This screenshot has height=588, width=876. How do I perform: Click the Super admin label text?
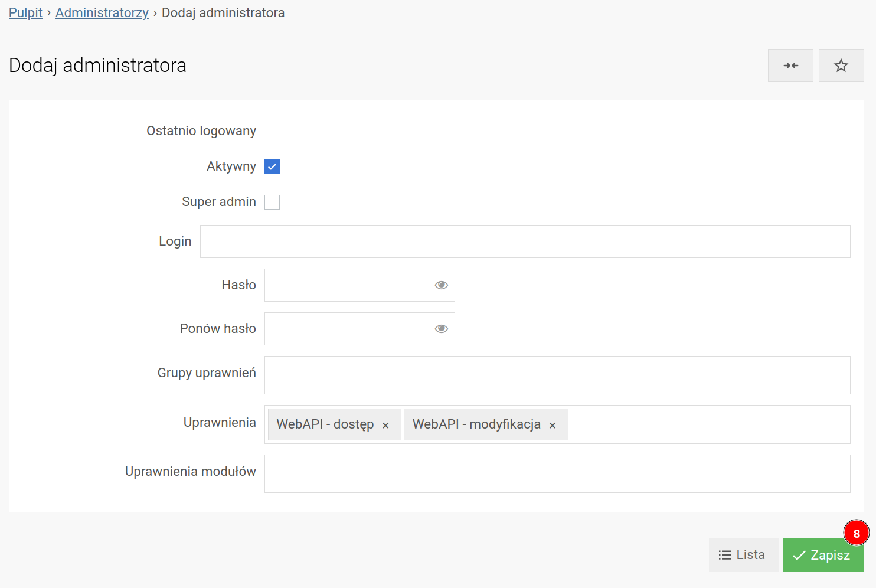tap(219, 202)
